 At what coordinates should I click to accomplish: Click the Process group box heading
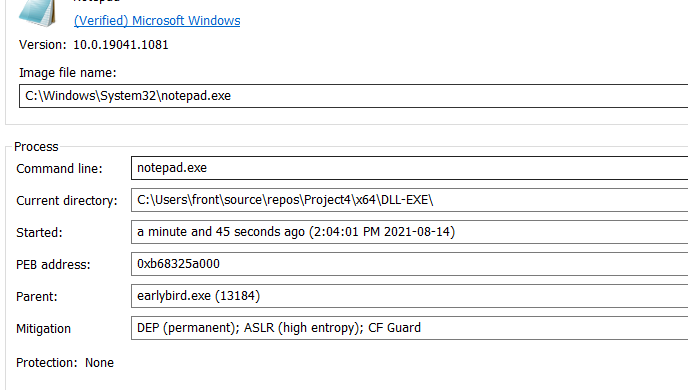coord(36,147)
